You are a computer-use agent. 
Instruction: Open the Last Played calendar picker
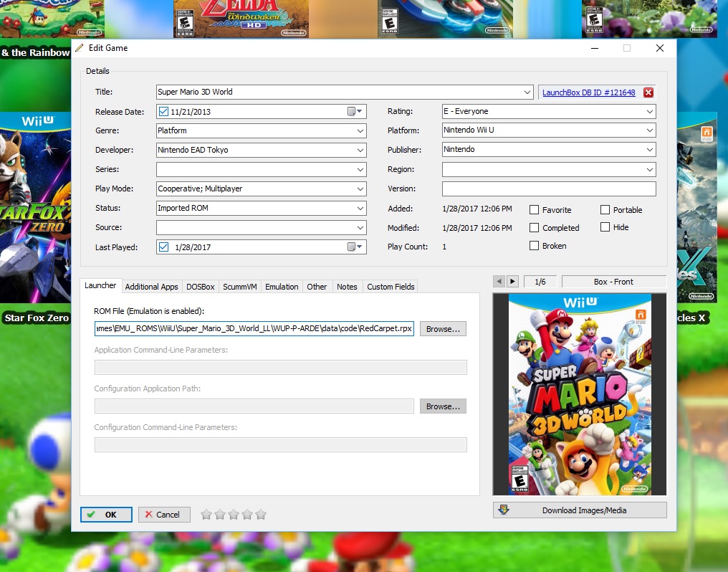pos(355,247)
